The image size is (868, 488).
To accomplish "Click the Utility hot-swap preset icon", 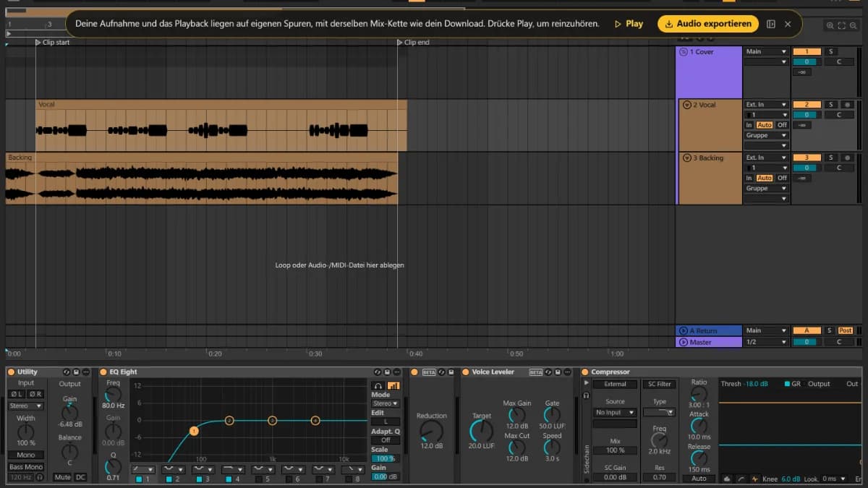I will tap(67, 372).
